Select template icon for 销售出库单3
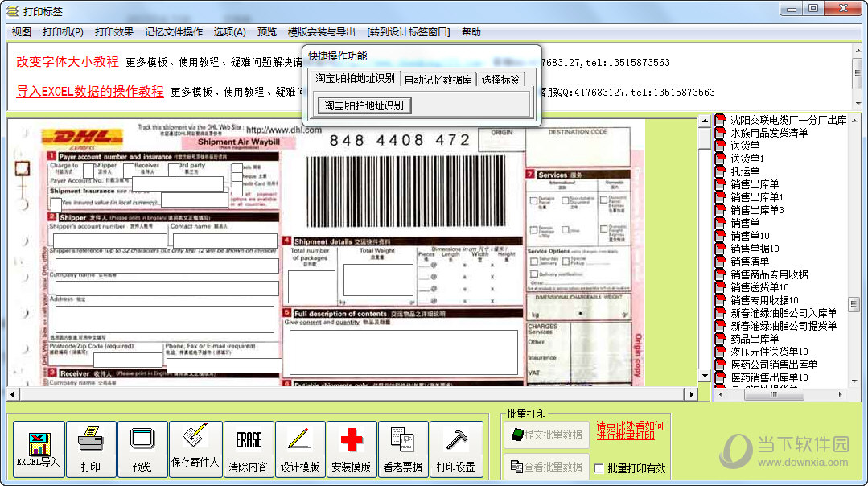 point(721,210)
